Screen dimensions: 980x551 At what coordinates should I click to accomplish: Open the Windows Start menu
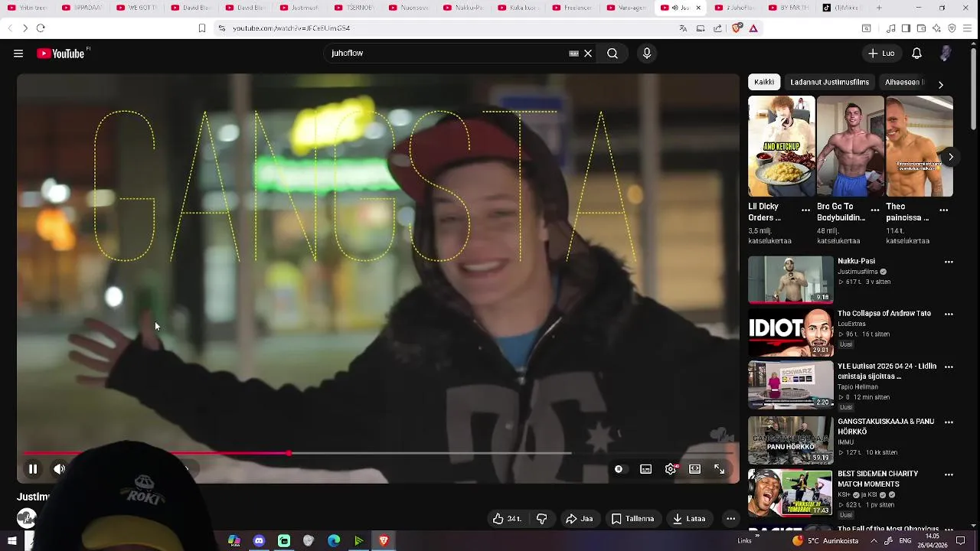coord(12,541)
